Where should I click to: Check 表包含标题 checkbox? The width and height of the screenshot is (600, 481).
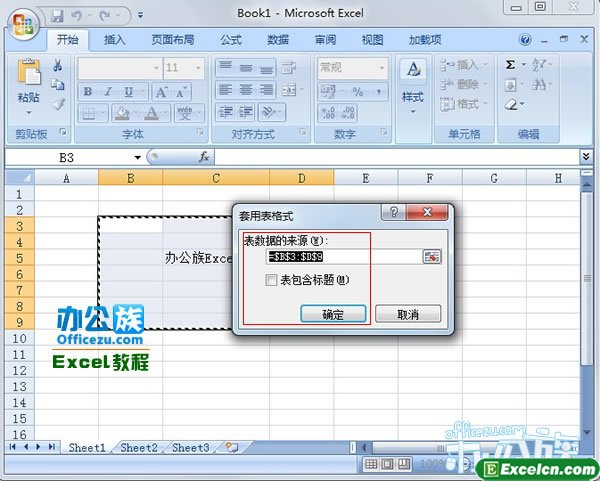[271, 280]
